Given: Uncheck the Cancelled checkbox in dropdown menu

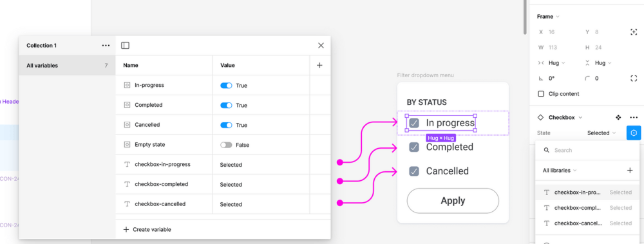Looking at the screenshot, I should coord(414,171).
